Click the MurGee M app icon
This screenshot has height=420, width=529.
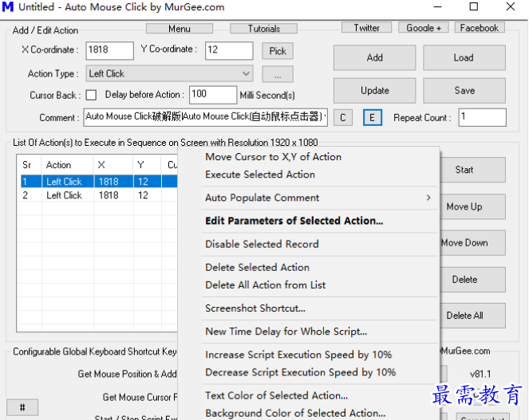(8, 6)
